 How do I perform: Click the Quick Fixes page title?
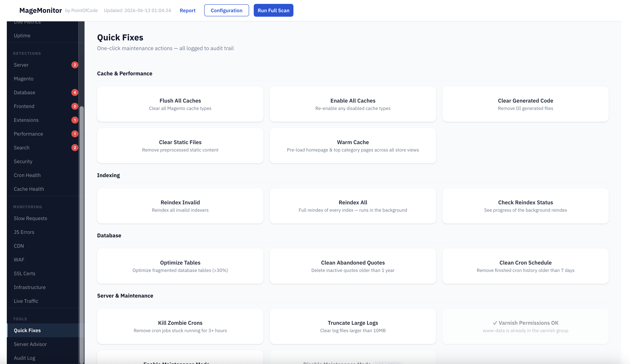click(x=120, y=37)
